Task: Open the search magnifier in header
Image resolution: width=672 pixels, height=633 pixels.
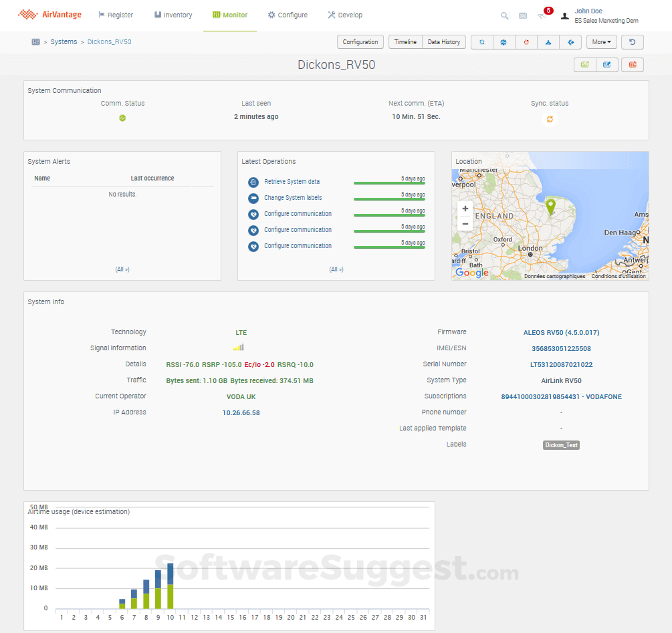Action: tap(505, 15)
